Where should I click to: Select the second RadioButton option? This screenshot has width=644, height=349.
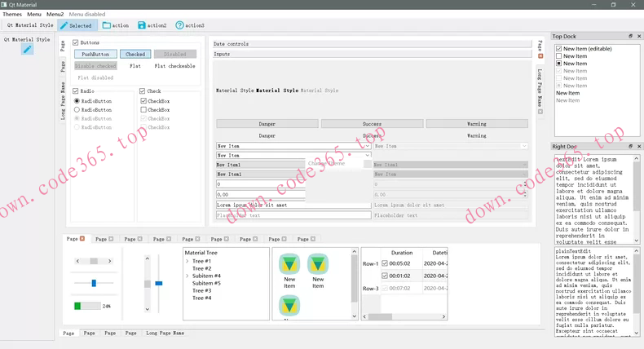[77, 110]
